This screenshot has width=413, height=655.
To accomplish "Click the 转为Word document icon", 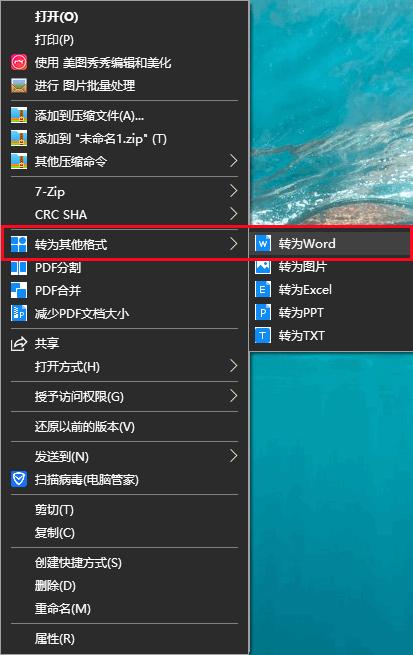I will point(263,243).
